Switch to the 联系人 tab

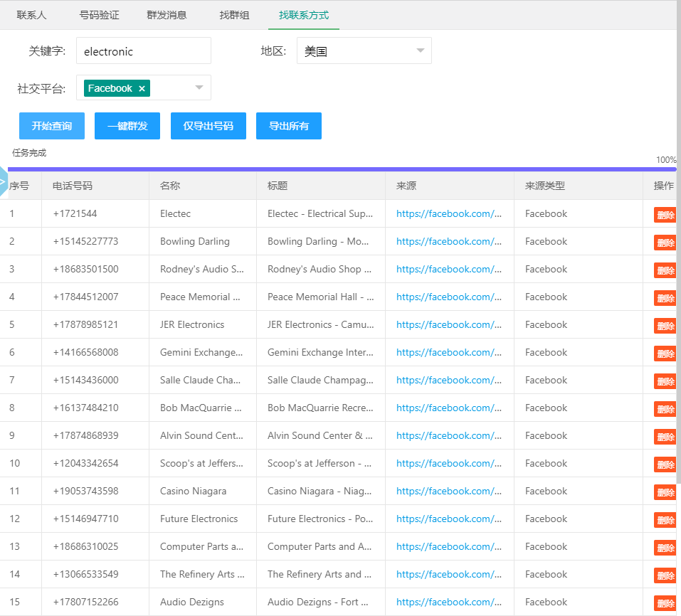pos(31,15)
